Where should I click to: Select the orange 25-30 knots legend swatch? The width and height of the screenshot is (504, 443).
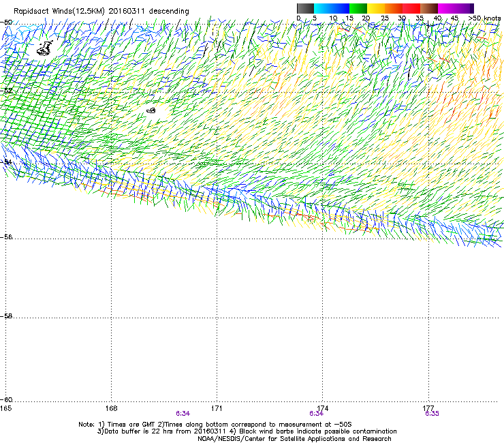394,8
